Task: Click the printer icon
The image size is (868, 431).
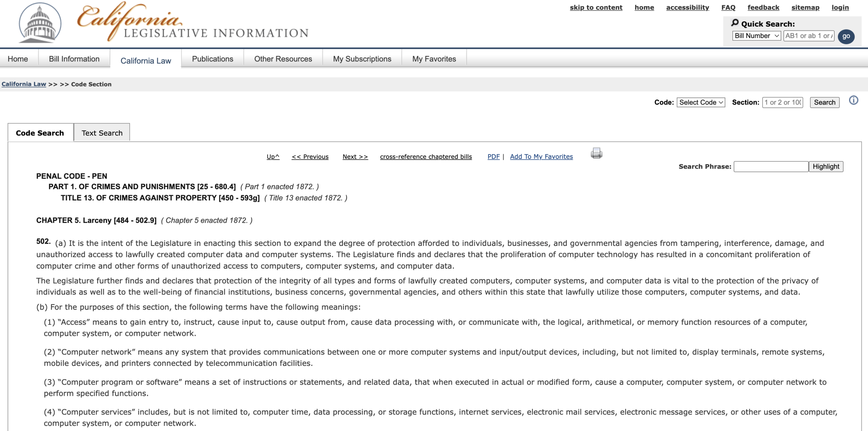Action: (x=596, y=153)
